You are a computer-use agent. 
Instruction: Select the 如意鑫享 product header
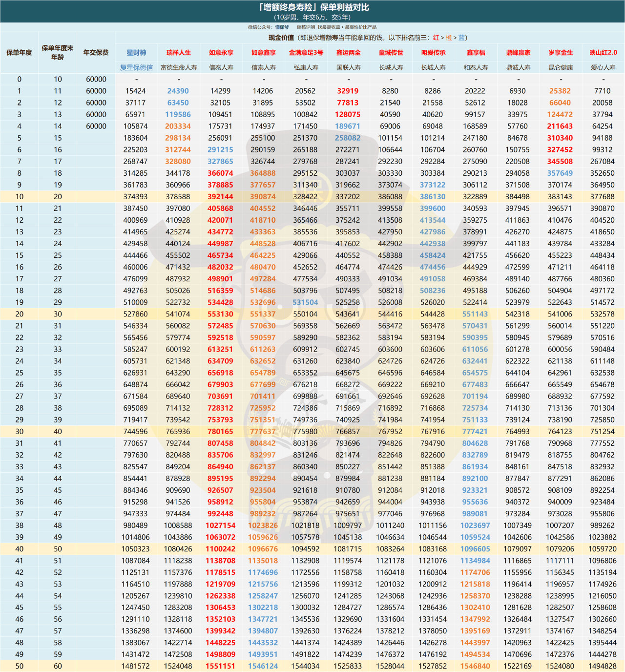point(264,52)
